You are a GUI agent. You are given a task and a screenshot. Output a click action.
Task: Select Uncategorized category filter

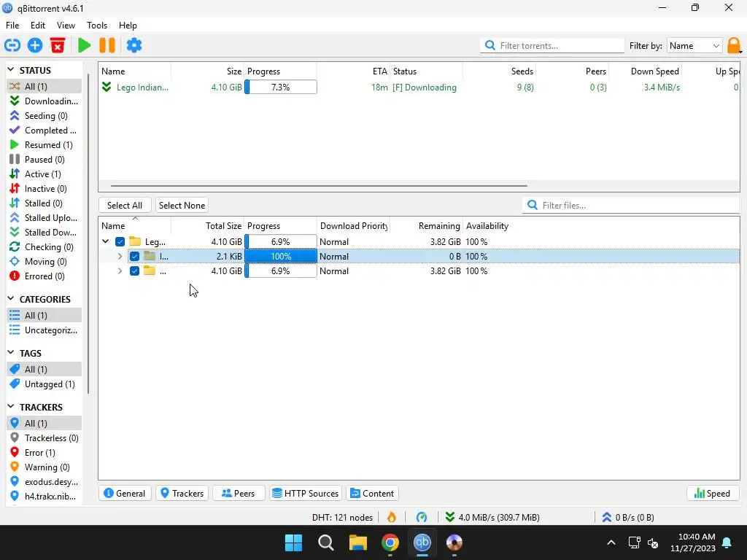(44, 330)
